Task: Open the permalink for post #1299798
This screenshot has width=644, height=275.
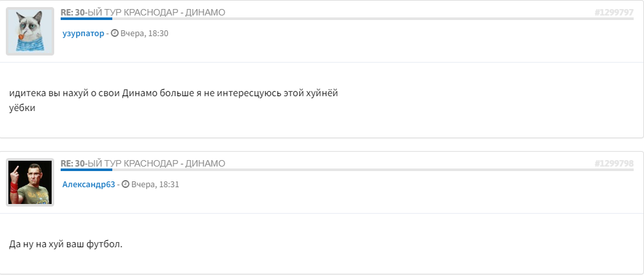Action: (x=614, y=163)
